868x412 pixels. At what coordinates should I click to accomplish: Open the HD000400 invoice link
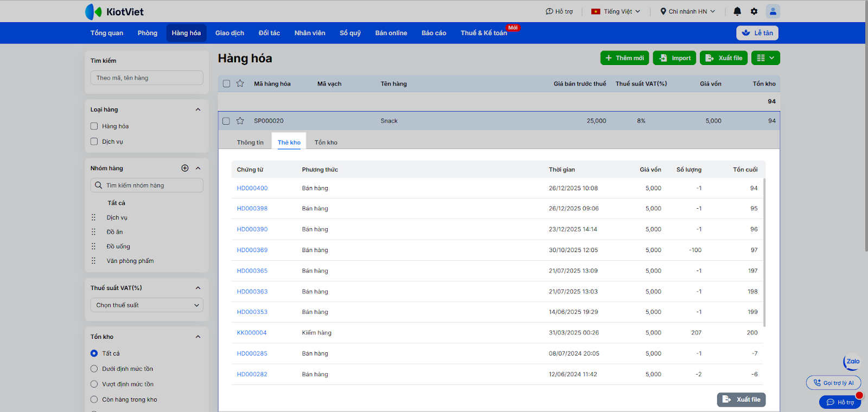click(252, 188)
